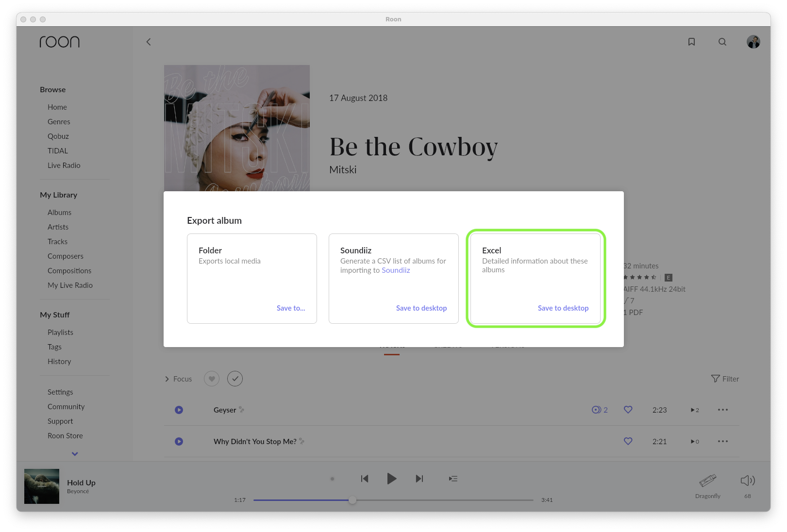Open Artists in My Library
The image size is (787, 532).
coord(58,227)
